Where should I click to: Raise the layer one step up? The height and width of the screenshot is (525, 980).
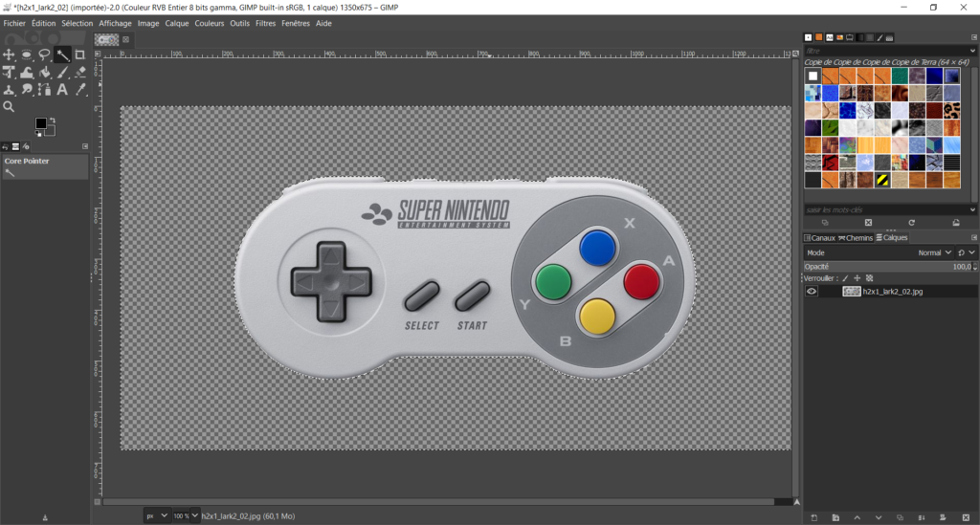click(x=857, y=517)
